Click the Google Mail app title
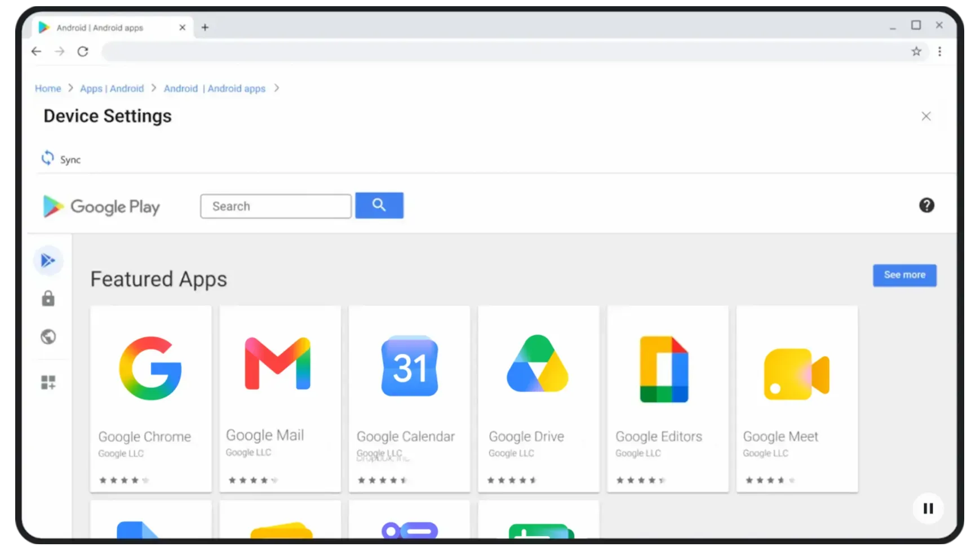980x551 pixels. [x=265, y=435]
